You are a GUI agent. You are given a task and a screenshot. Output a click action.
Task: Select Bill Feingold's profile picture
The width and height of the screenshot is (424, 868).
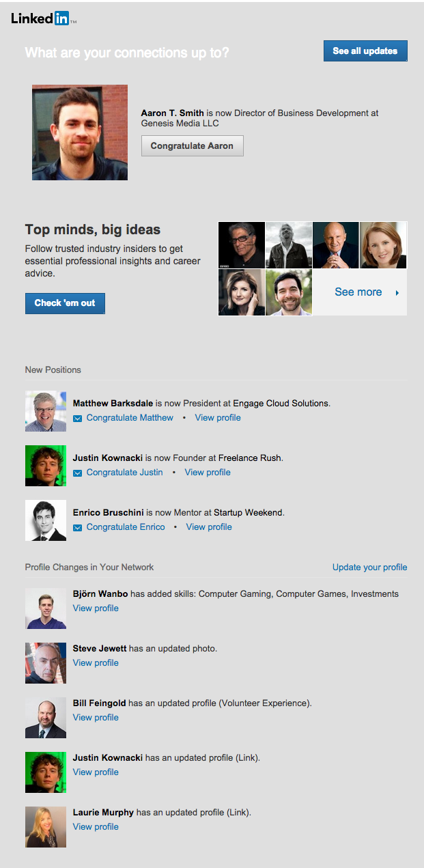[x=46, y=718]
